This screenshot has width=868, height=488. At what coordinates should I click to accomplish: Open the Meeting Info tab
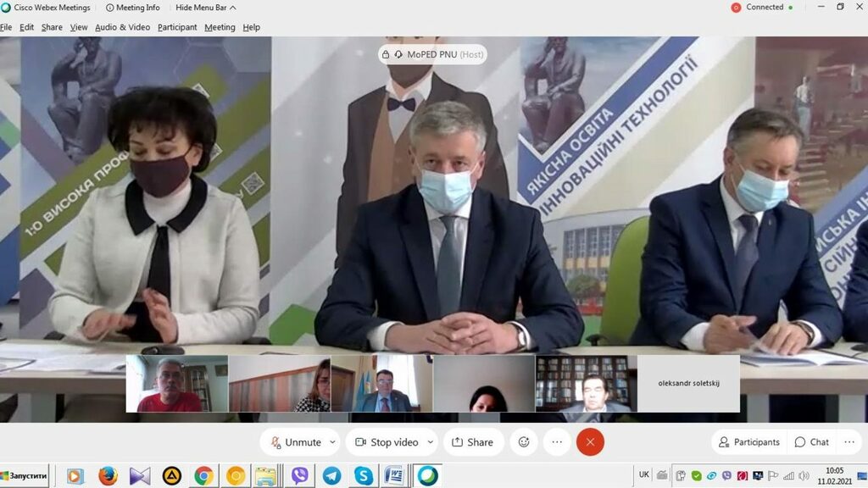point(132,8)
